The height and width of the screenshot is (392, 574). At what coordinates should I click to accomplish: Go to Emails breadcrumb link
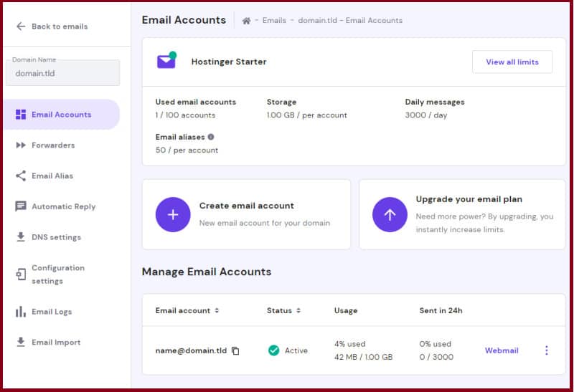(274, 21)
